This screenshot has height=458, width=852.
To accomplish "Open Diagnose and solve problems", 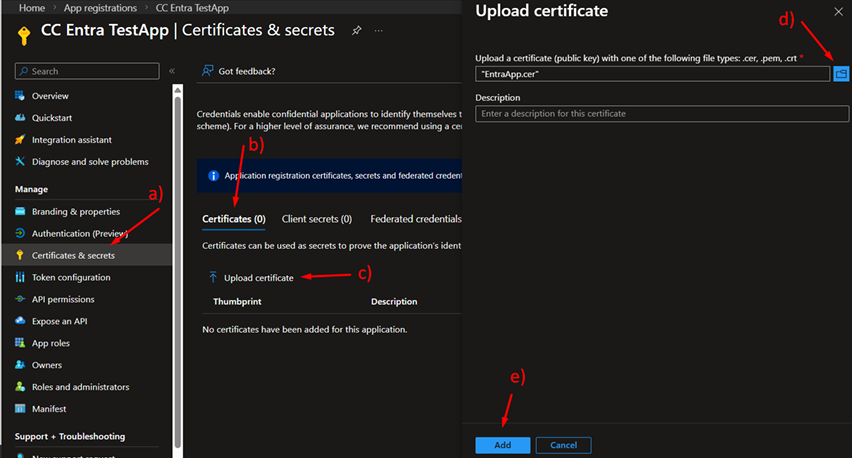I will 89,162.
